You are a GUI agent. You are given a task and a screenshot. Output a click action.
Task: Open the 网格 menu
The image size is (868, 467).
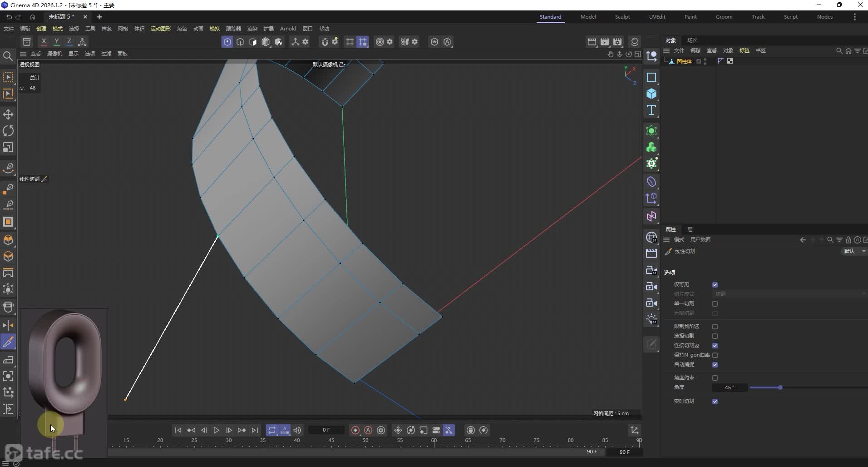pos(123,29)
